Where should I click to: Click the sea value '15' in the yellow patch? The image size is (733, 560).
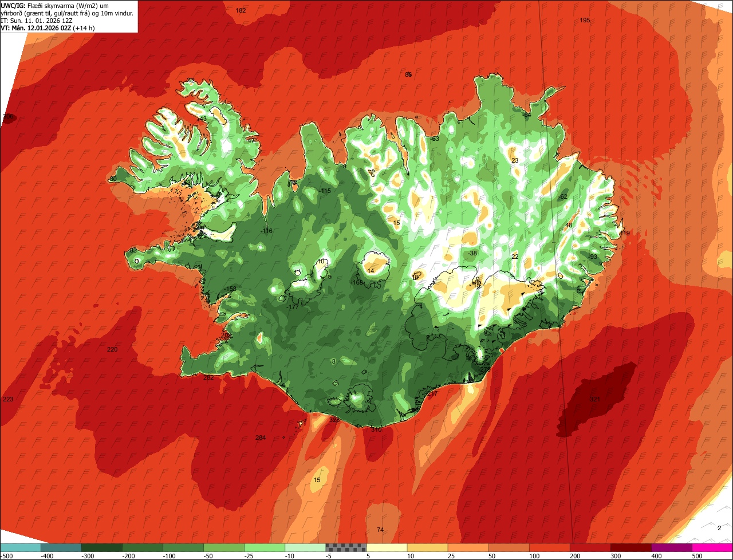pos(317,480)
